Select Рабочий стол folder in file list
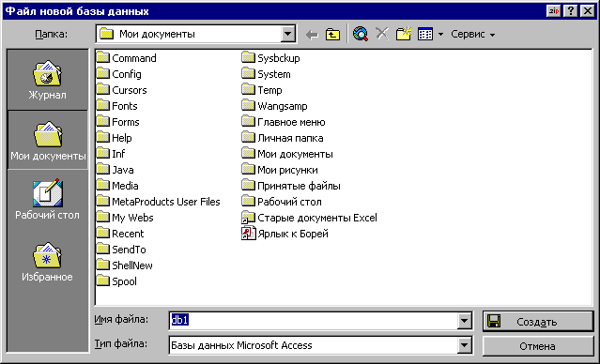This screenshot has width=600, height=364. (x=282, y=202)
